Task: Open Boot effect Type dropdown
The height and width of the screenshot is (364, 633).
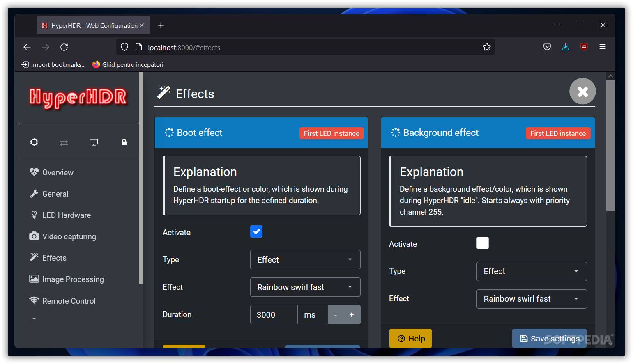Action: tap(305, 260)
